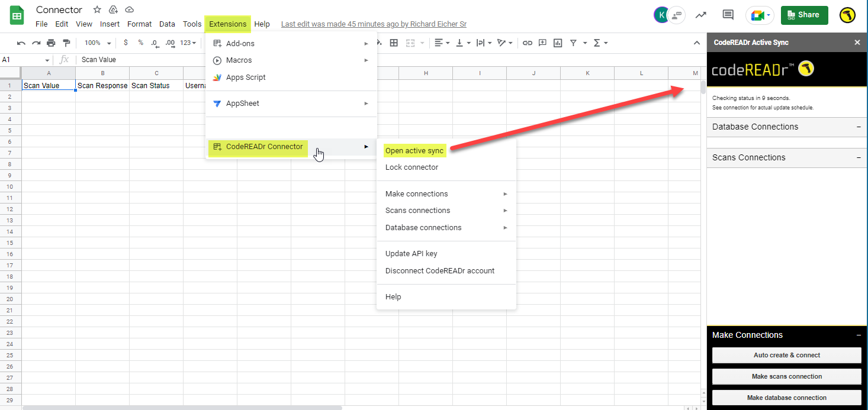Collapse the Database Connections section
868x410 pixels.
coord(859,127)
